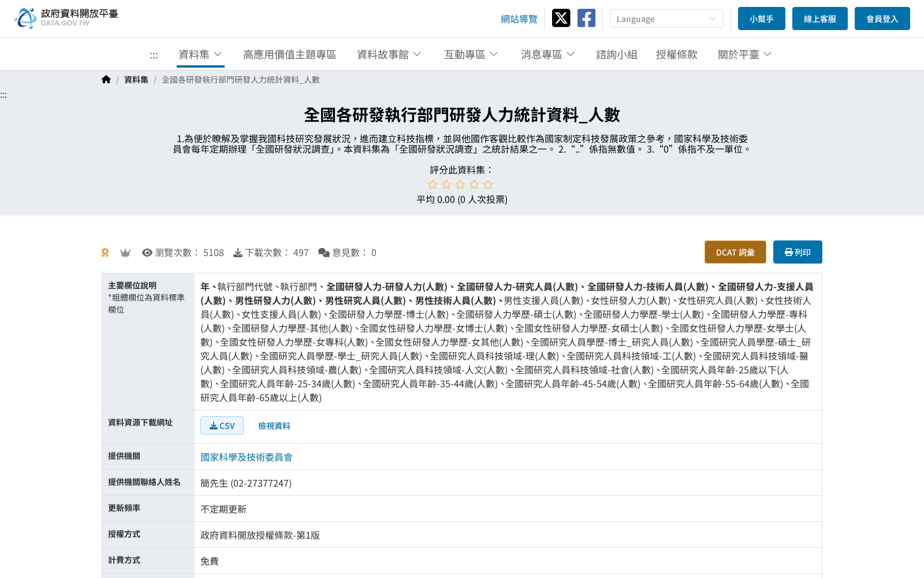Click the 提供機關聯絡人姓名 row label

pyautogui.click(x=144, y=482)
